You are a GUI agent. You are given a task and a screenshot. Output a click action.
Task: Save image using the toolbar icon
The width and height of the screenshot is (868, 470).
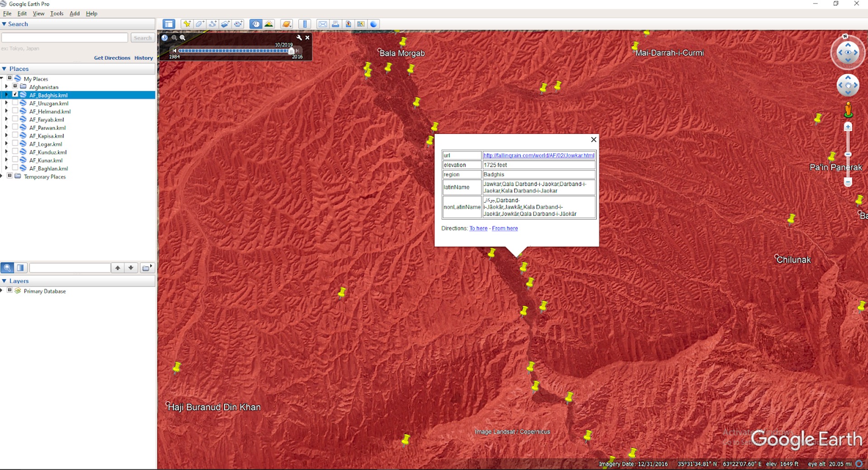[348, 24]
